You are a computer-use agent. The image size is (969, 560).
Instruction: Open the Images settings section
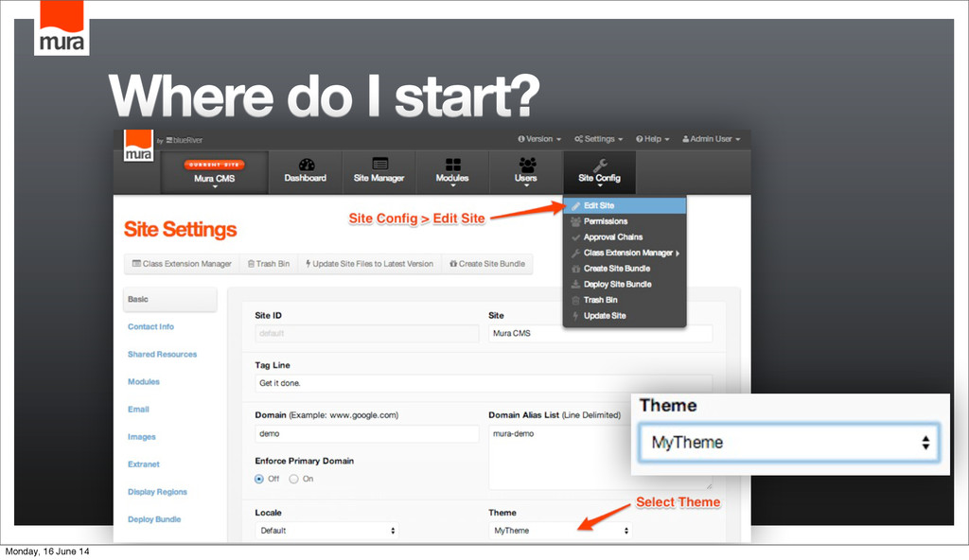pyautogui.click(x=142, y=437)
